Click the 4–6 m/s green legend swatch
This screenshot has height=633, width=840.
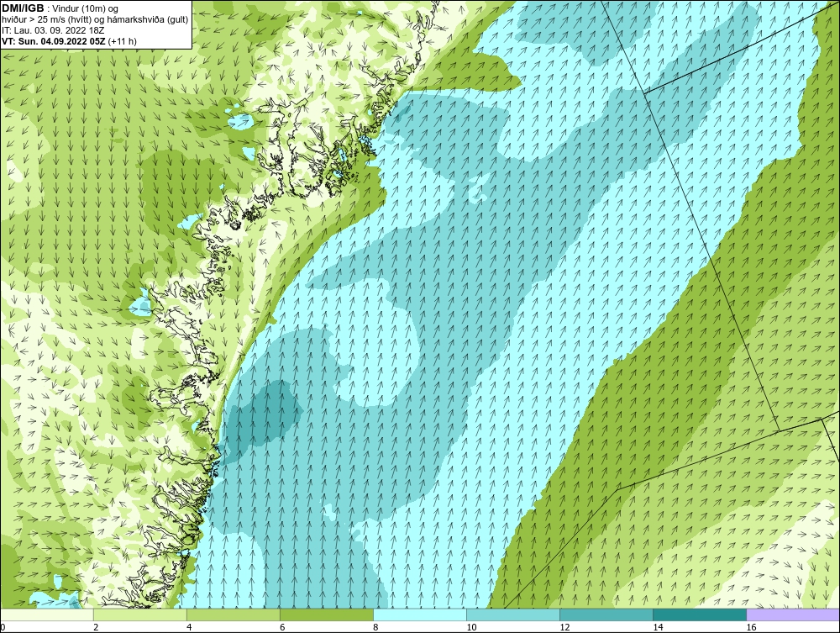[234, 615]
